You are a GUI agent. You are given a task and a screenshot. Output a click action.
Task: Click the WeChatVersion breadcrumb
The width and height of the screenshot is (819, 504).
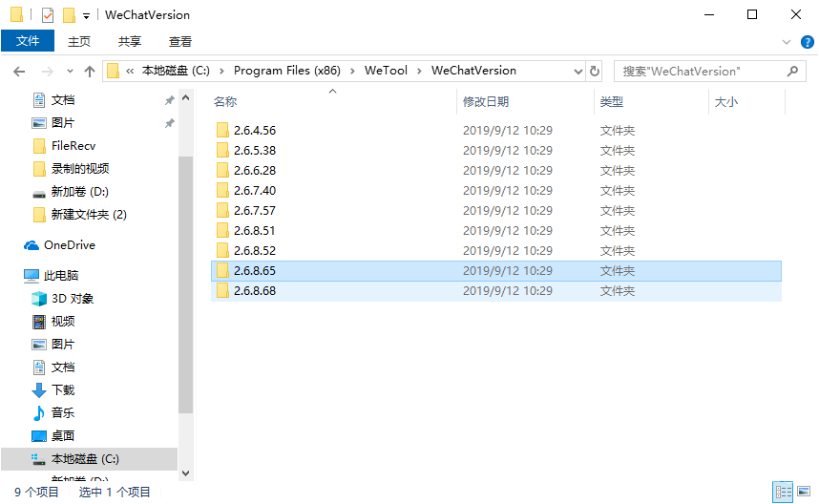click(473, 71)
